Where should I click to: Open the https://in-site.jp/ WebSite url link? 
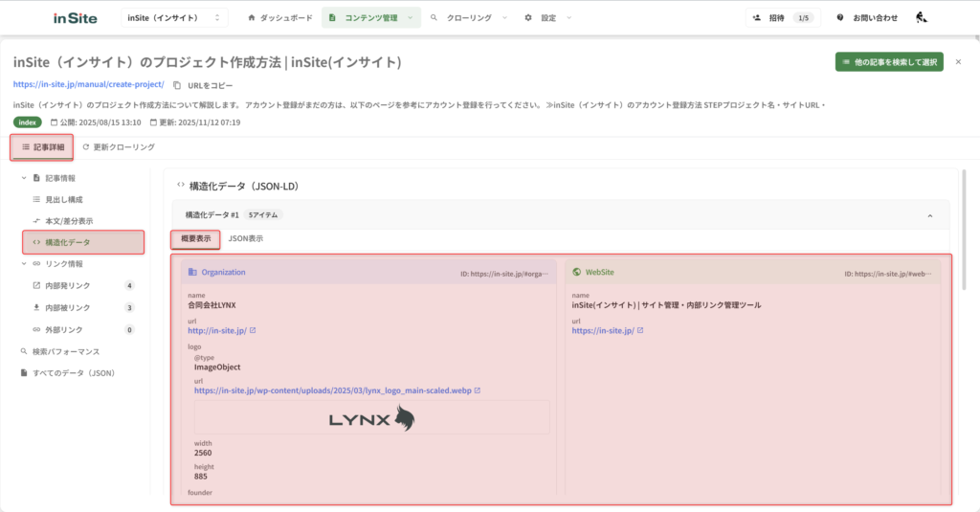[x=603, y=331]
